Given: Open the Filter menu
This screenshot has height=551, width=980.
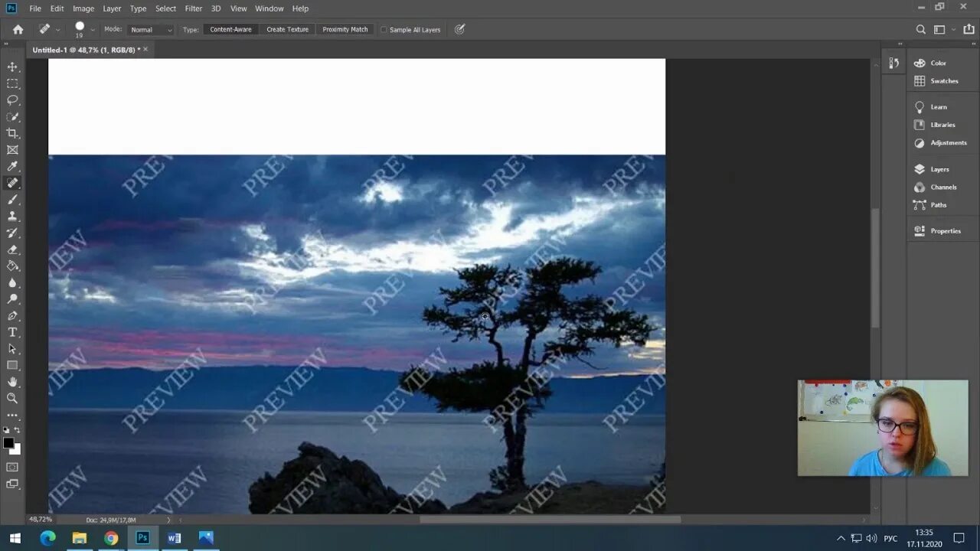Looking at the screenshot, I should tap(194, 8).
